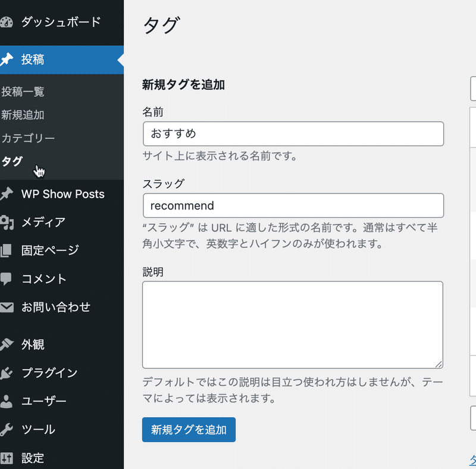Click the 投稿 pushpin icon
Image resolution: width=476 pixels, height=469 pixels.
click(x=7, y=60)
